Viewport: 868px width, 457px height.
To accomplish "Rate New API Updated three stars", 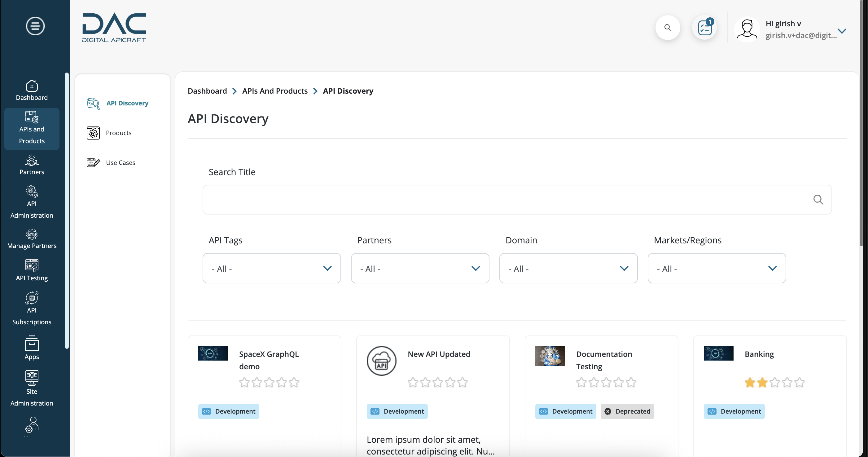I will 438,383.
